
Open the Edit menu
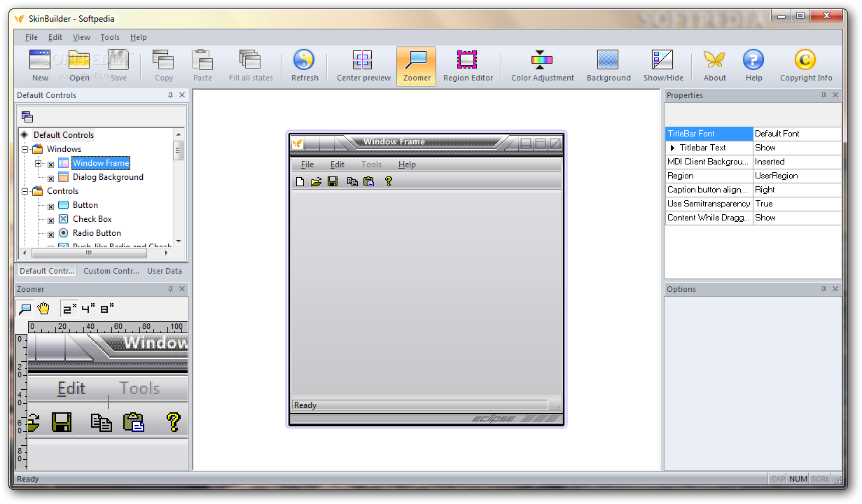(x=55, y=37)
